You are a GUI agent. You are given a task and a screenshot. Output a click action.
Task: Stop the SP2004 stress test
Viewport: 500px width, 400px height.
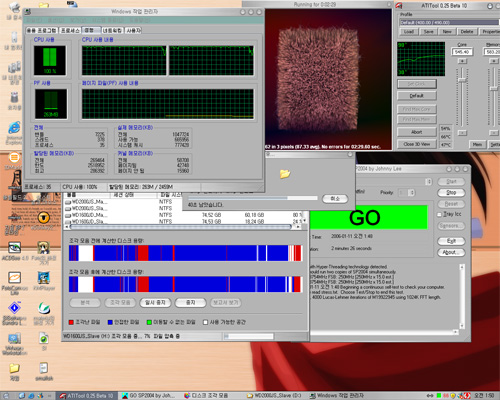[x=451, y=193]
